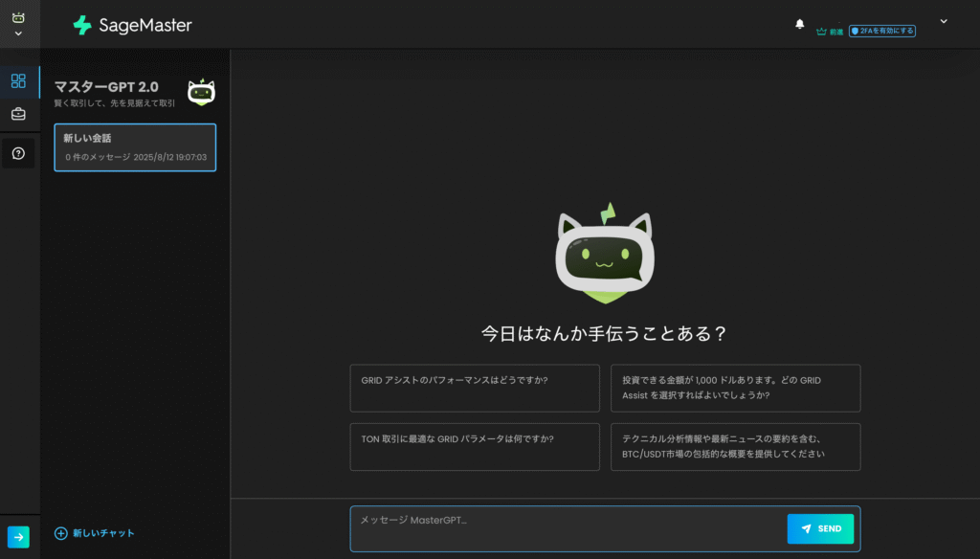Click the robot mascot icon at top left
This screenshot has width=980, height=559.
(18, 16)
